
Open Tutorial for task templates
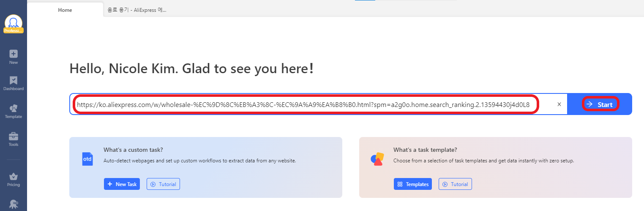pyautogui.click(x=456, y=184)
